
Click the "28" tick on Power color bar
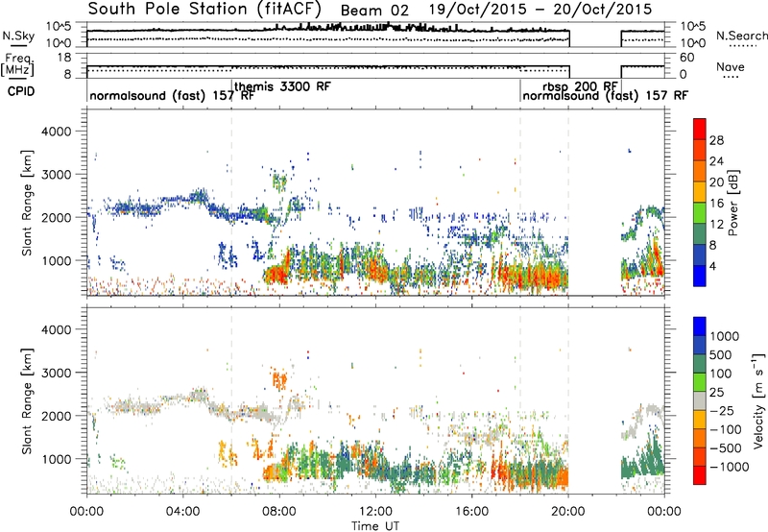pos(716,140)
